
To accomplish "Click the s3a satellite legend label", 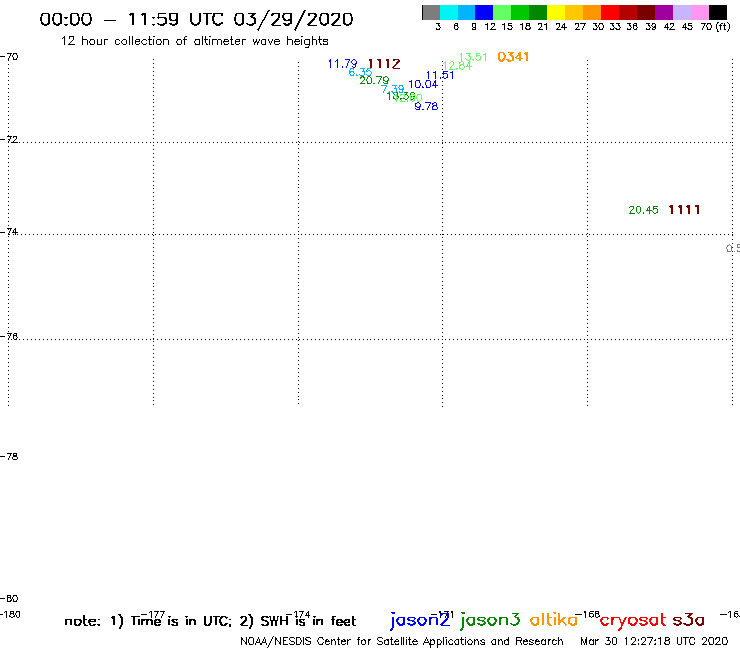I will pos(688,620).
